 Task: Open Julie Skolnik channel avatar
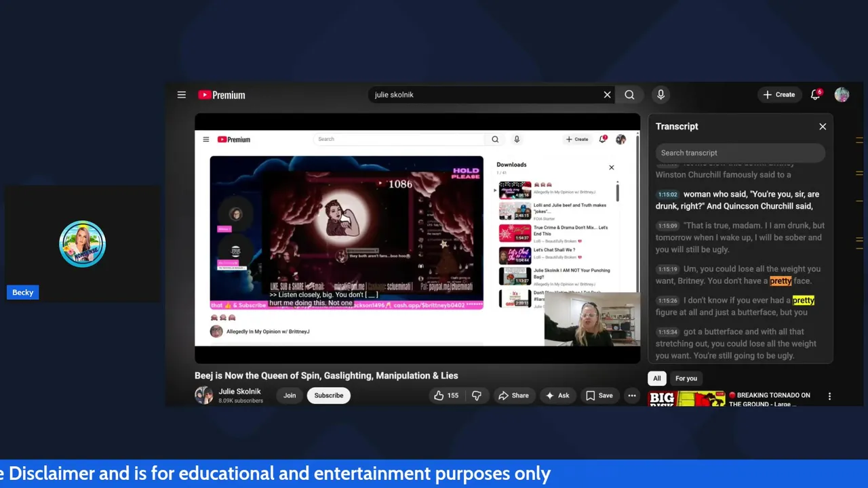click(x=203, y=395)
